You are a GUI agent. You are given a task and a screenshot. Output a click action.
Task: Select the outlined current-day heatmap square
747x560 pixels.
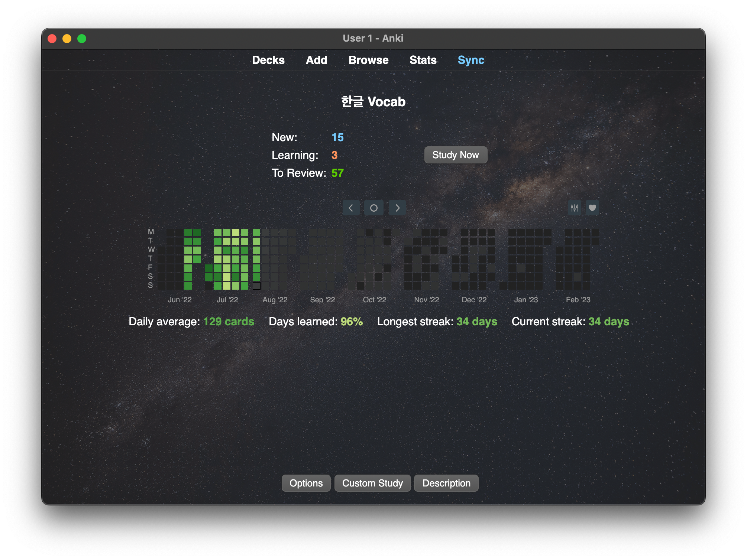[256, 286]
